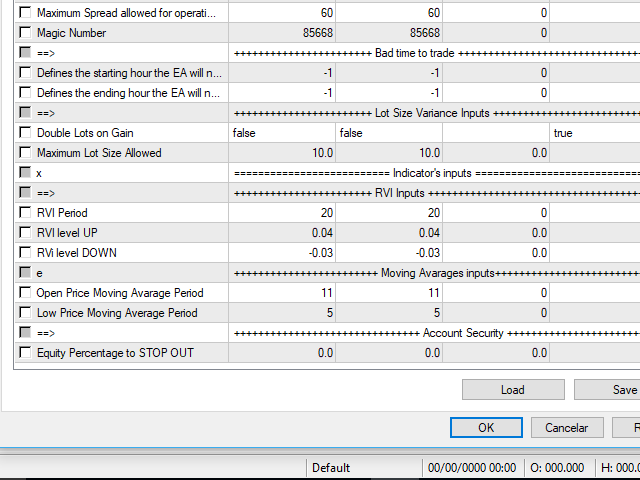Select the RVI level UP row label
Image resolution: width=640 pixels, height=480 pixels.
point(67,233)
